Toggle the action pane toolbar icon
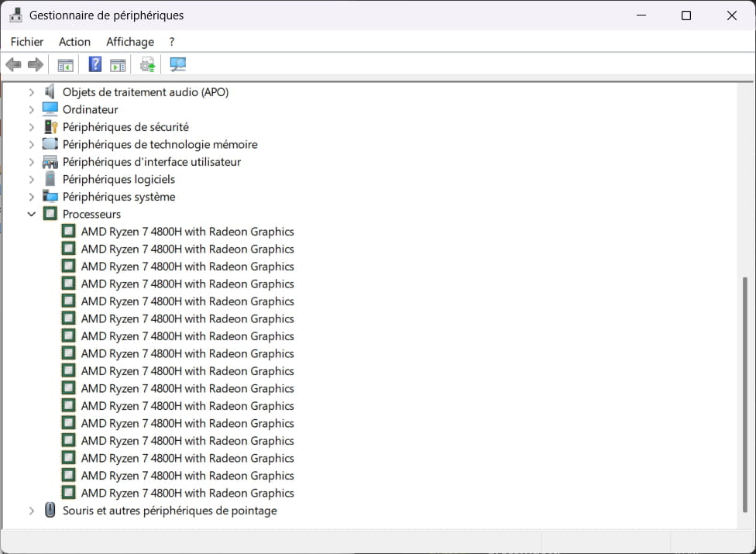 (118, 64)
